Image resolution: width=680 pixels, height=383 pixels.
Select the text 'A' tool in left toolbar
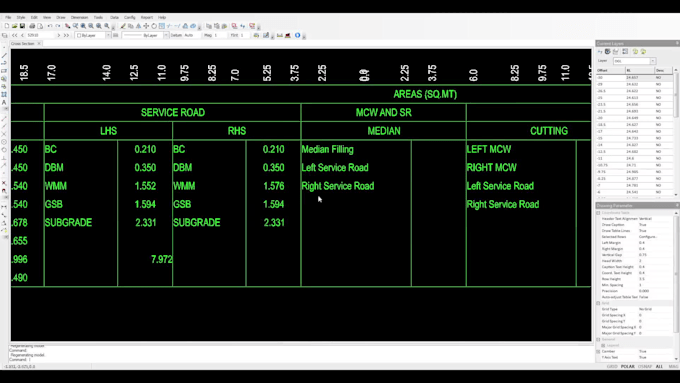coord(4,102)
